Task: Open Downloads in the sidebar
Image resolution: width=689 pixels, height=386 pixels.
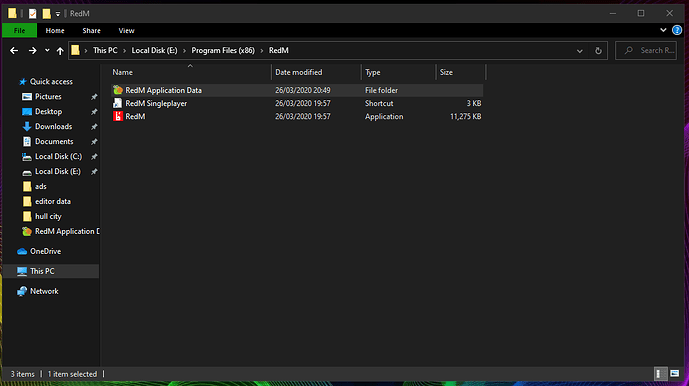Action: point(53,126)
